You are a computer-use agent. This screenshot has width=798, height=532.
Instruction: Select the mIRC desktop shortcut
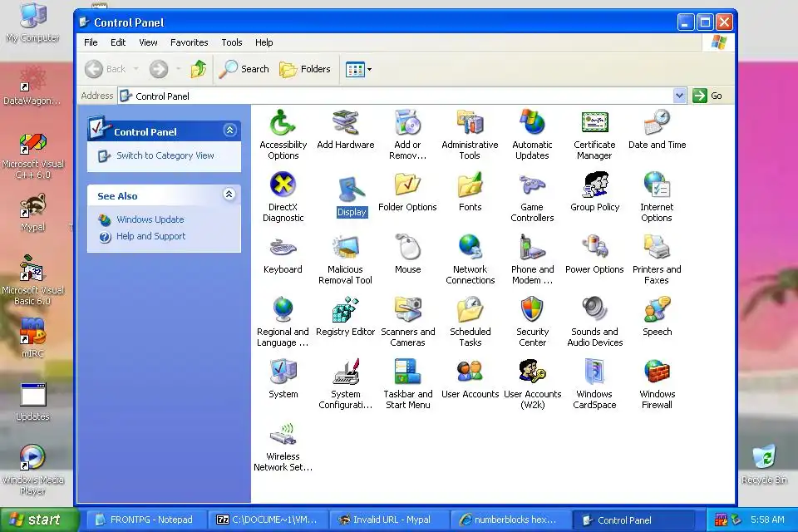32,337
